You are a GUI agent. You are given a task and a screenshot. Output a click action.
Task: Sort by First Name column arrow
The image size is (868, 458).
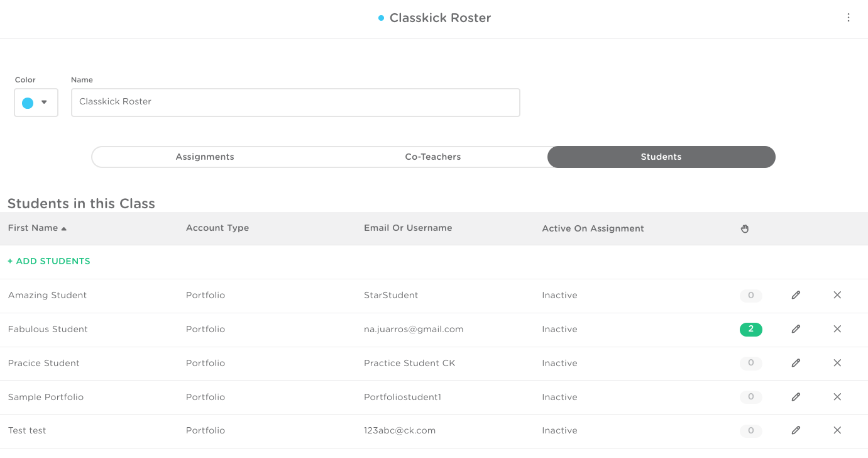(x=64, y=228)
